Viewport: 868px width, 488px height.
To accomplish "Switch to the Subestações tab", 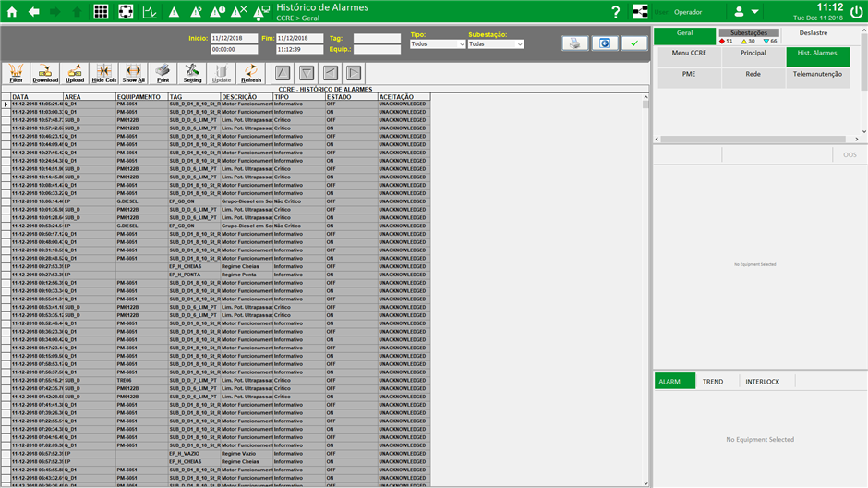I will coord(749,36).
